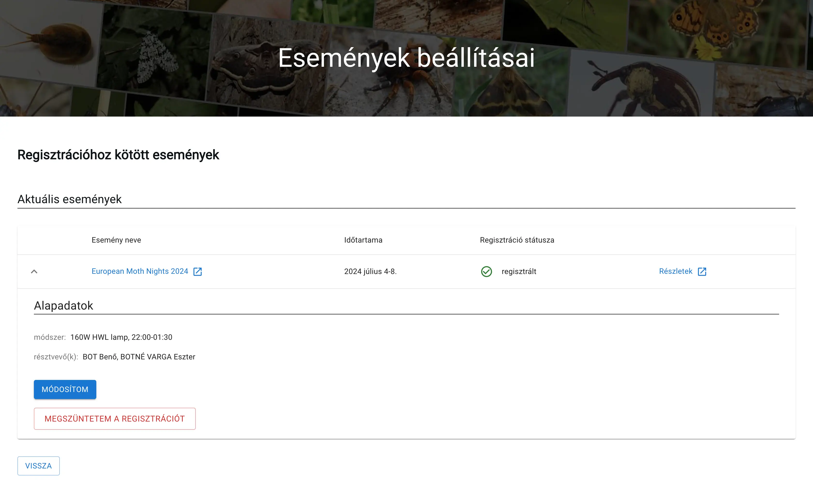The image size is (813, 504).
Task: Click the Regisztráció státusza column toggle
Action: 517,240
